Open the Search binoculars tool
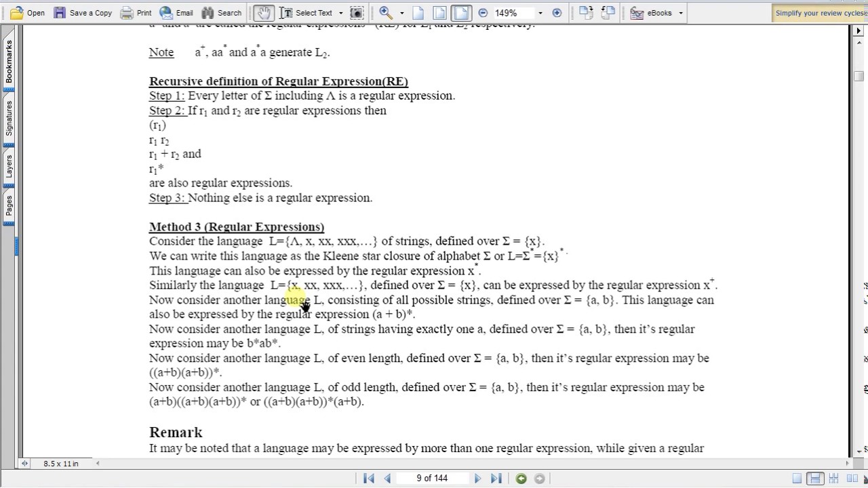 tap(222, 13)
